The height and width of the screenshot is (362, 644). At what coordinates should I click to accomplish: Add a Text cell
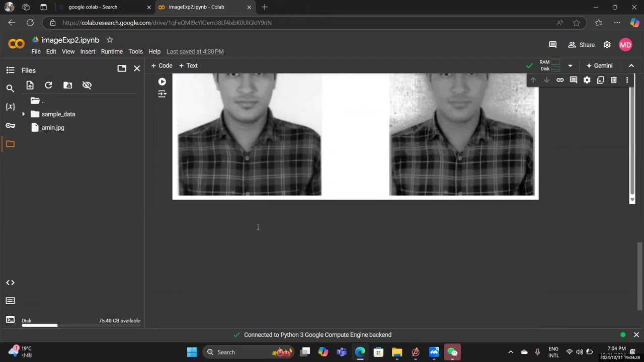point(189,66)
